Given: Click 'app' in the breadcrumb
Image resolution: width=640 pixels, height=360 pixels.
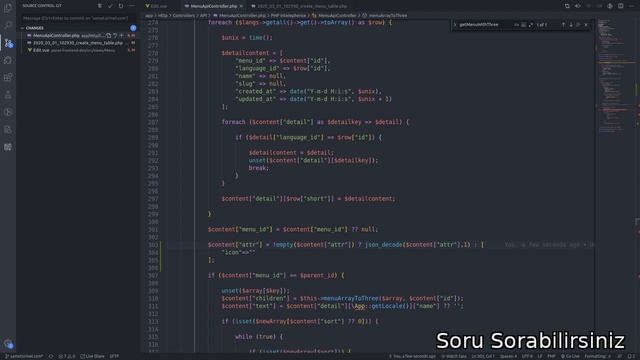Looking at the screenshot, I should point(149,16).
